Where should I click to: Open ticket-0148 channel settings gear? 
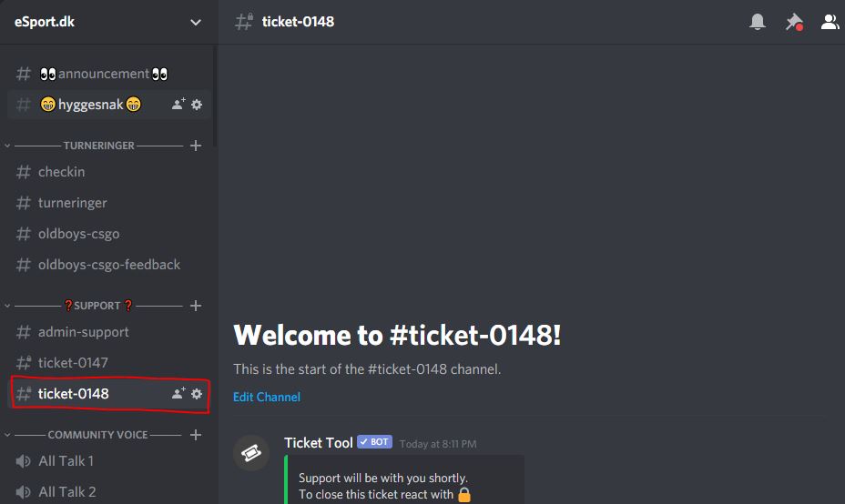[197, 394]
